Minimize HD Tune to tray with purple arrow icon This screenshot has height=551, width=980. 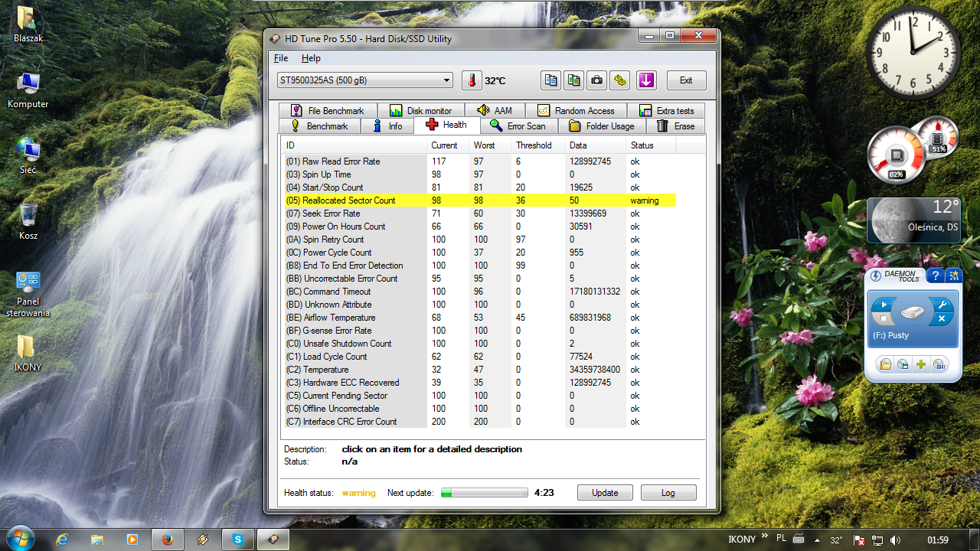pos(646,80)
